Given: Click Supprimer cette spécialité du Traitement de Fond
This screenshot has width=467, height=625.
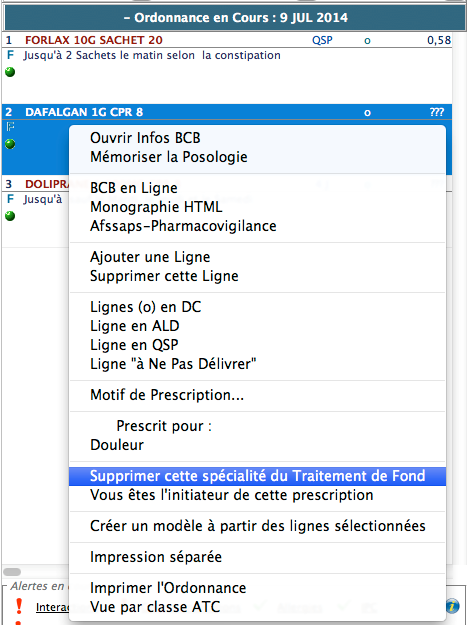Looking at the screenshot, I should (257, 476).
